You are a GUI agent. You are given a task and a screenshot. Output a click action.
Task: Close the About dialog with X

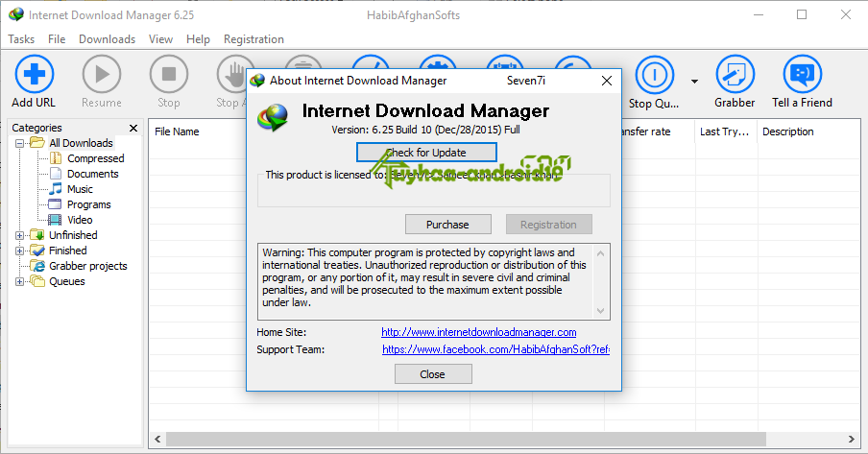coord(607,81)
